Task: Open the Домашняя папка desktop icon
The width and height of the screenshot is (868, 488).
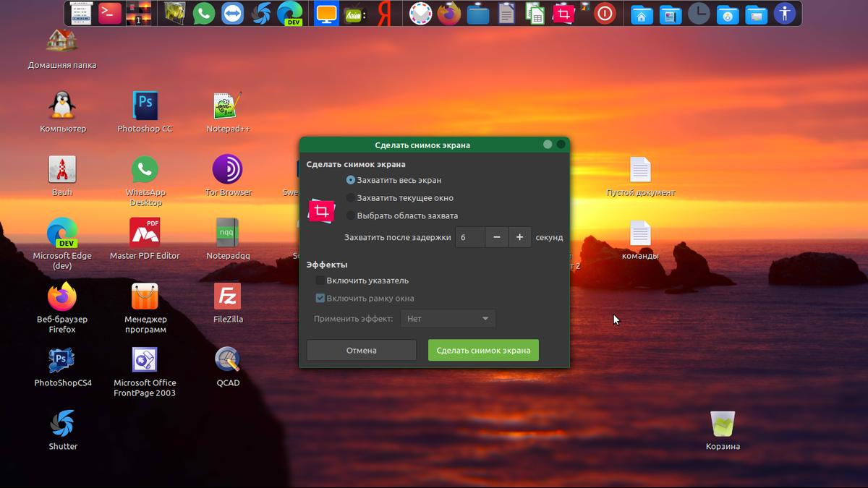Action: [x=62, y=48]
